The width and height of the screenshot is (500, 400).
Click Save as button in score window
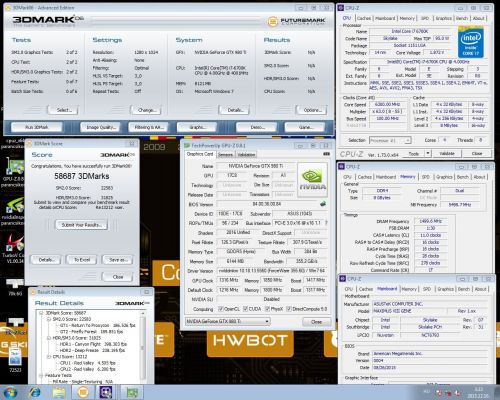tap(117, 260)
